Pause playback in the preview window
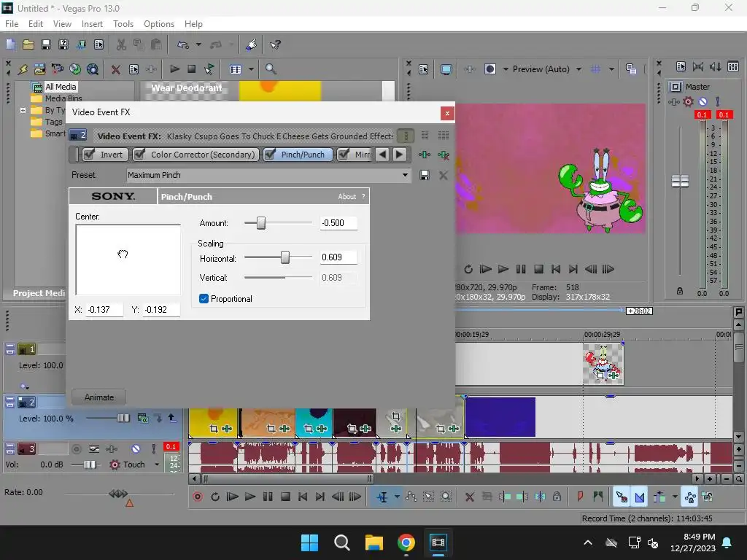 click(521, 269)
